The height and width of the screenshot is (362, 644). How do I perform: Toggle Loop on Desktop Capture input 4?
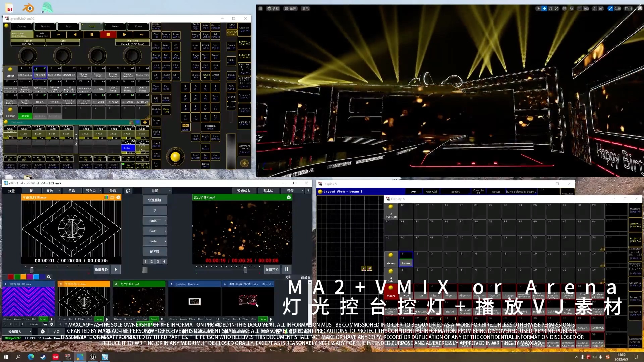click(209, 319)
